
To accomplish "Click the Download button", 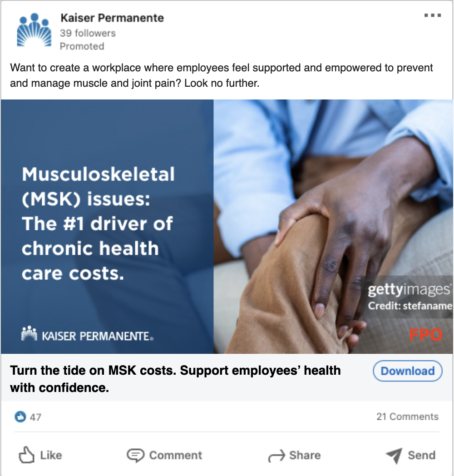I will (x=408, y=371).
